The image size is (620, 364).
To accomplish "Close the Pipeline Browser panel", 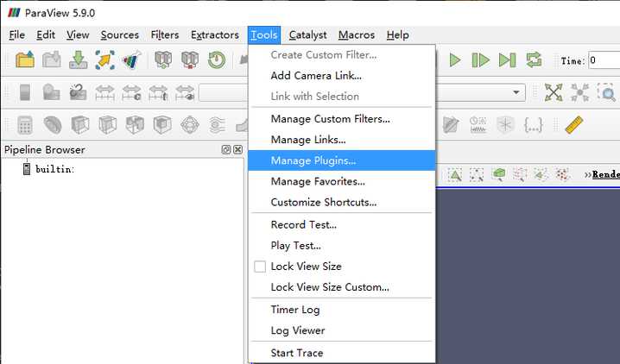I will tap(237, 149).
